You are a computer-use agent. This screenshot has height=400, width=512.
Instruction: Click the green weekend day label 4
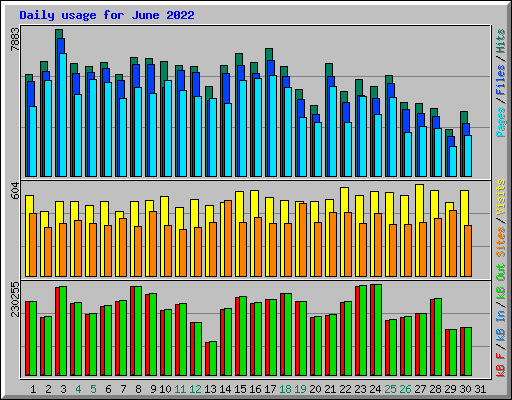click(78, 389)
